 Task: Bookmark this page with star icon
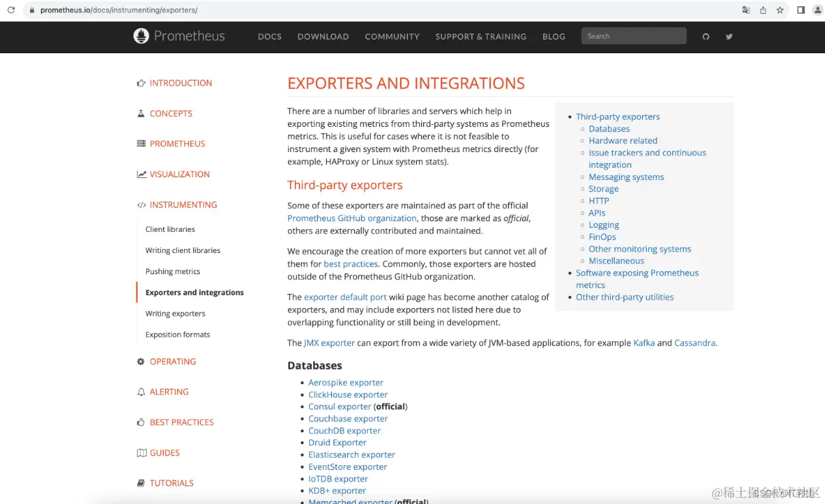coord(780,10)
